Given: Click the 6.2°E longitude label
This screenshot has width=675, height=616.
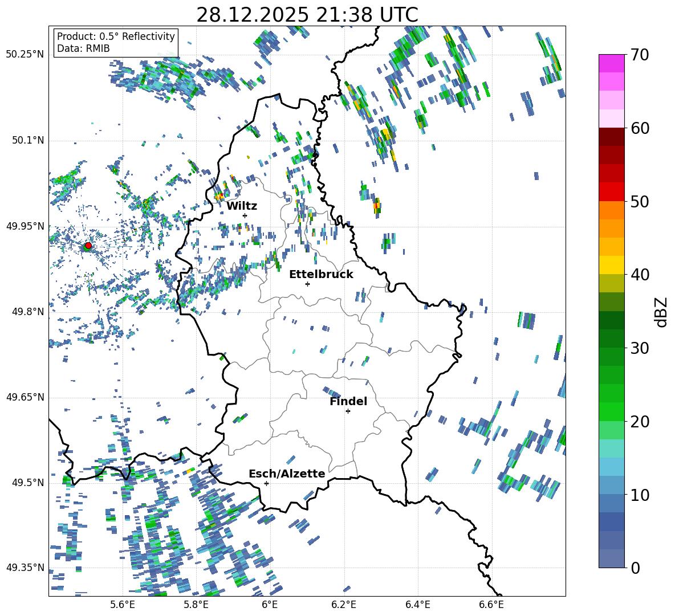Looking at the screenshot, I should click(344, 605).
